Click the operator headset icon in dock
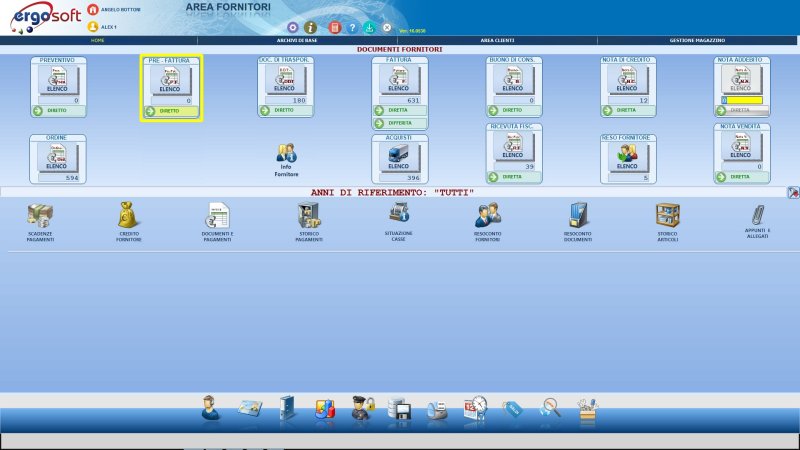This screenshot has width=800, height=450. 210,408
